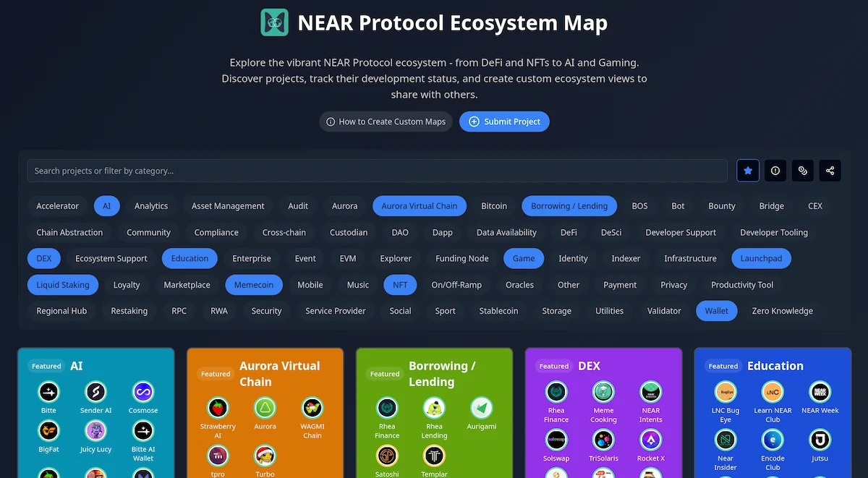Open the Jutsu project icon

click(820, 440)
